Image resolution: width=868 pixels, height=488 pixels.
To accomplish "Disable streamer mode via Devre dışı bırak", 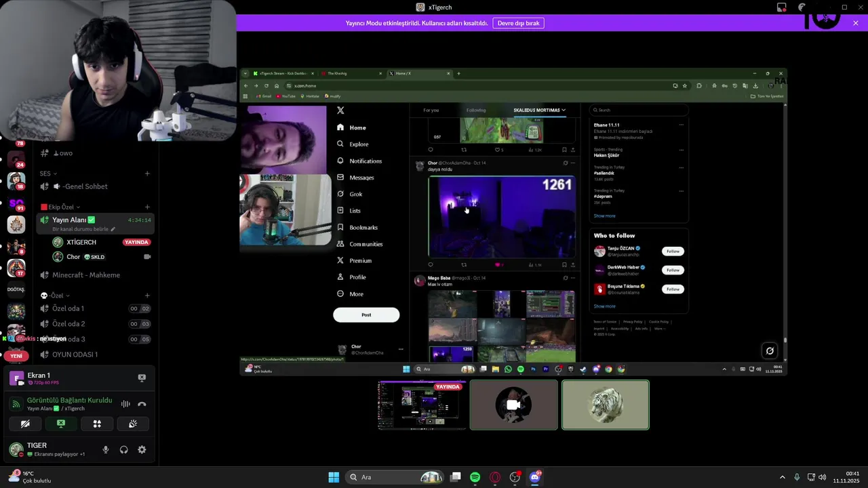I will click(x=519, y=23).
